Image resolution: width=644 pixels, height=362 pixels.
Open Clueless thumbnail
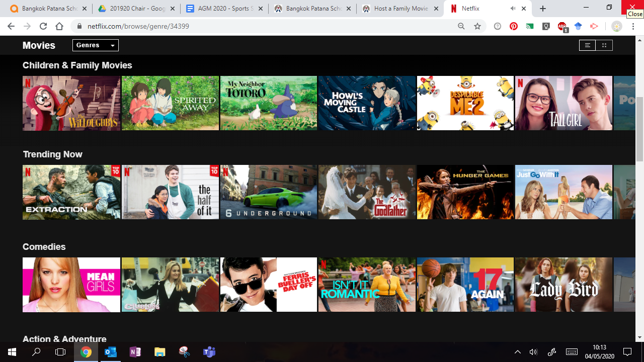point(170,285)
